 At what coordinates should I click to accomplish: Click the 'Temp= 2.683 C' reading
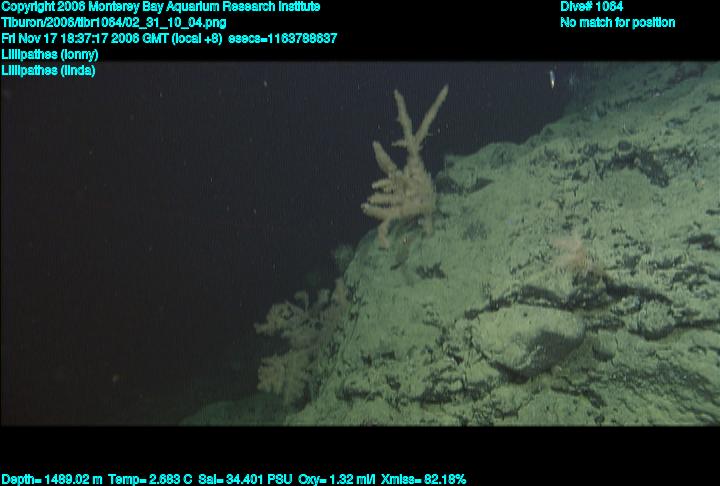click(150, 480)
